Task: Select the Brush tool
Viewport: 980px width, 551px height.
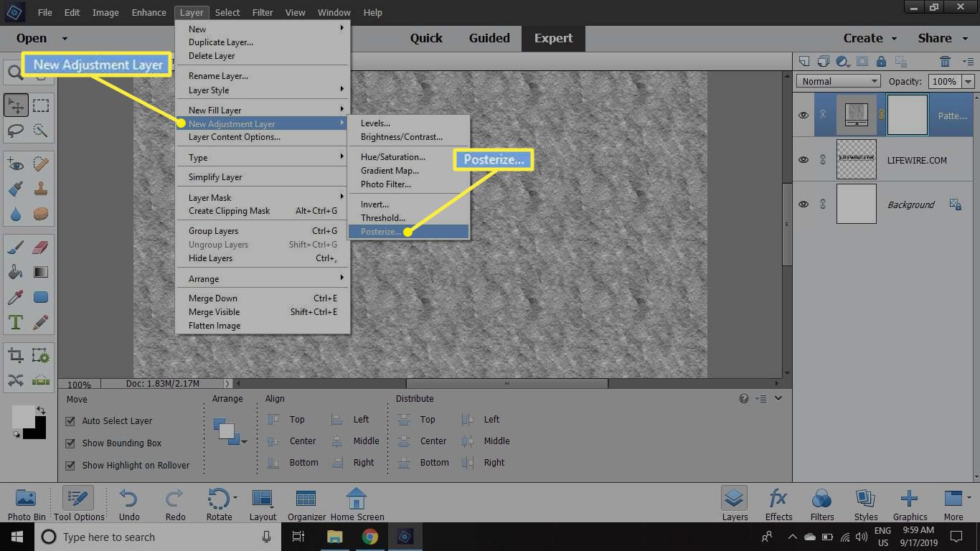Action: pyautogui.click(x=16, y=248)
